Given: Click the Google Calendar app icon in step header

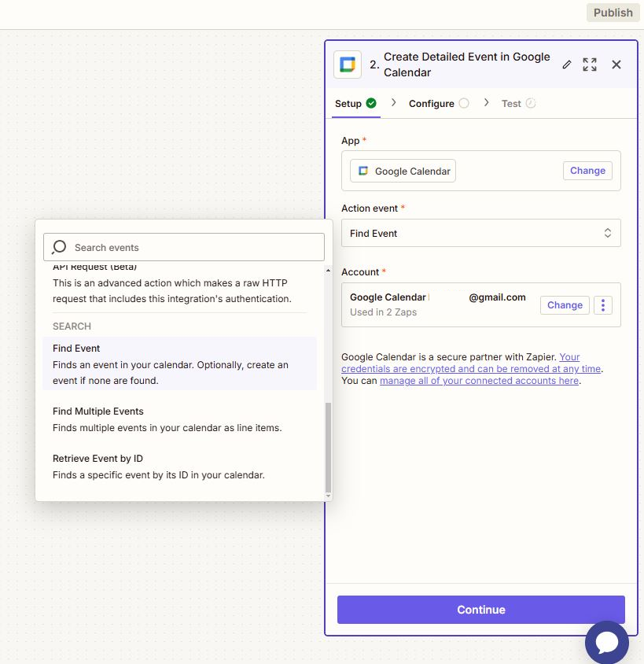Looking at the screenshot, I should tap(348, 65).
